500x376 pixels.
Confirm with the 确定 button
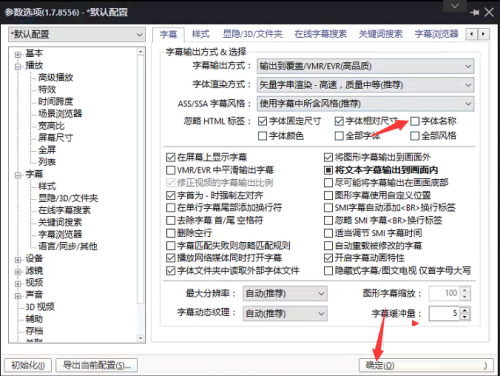point(426,365)
